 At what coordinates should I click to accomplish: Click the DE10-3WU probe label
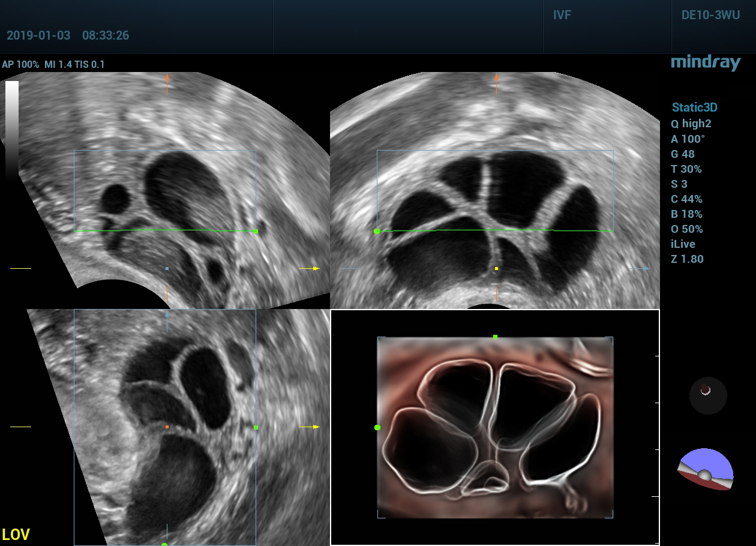click(x=710, y=15)
